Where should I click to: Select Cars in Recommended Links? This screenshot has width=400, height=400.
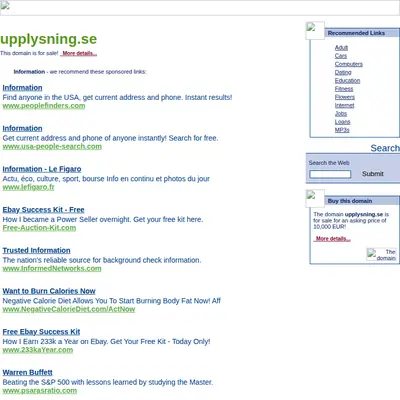[x=341, y=56]
